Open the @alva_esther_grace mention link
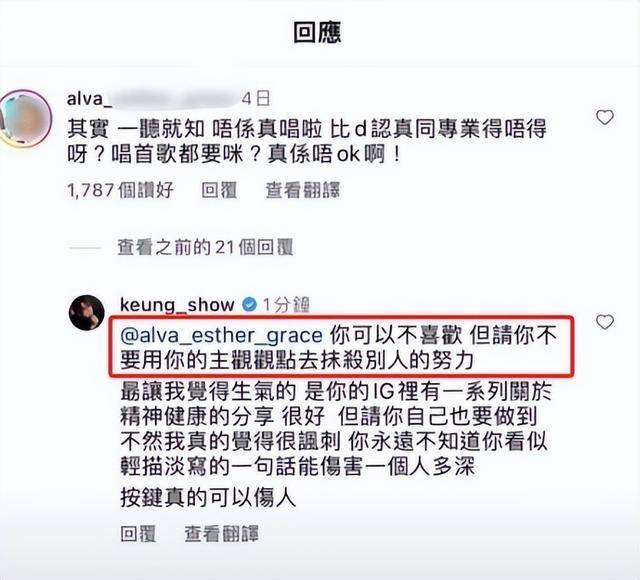Viewport: 640px width, 580px height. tap(221, 336)
